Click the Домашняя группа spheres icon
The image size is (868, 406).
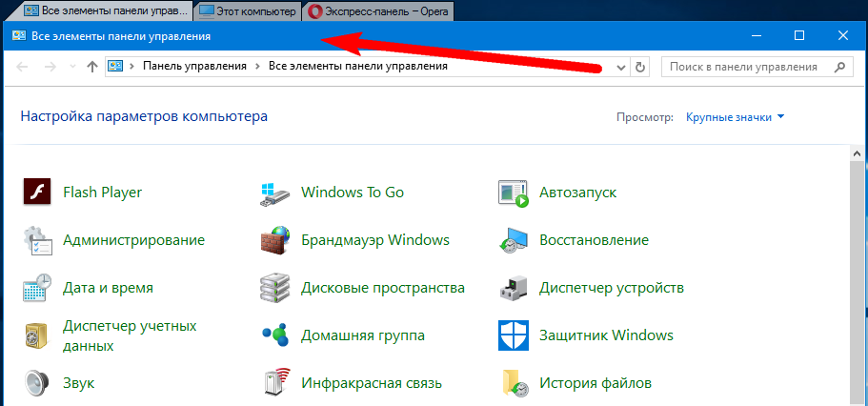pyautogui.click(x=275, y=335)
